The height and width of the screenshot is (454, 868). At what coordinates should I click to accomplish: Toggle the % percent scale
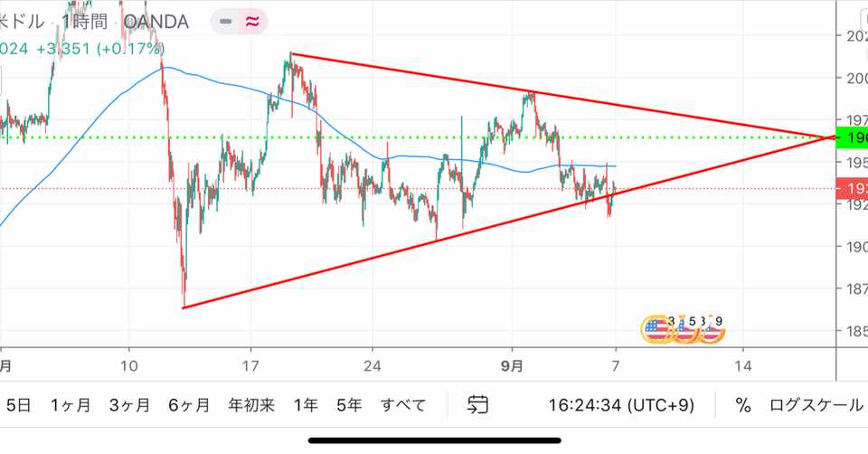coord(743,405)
